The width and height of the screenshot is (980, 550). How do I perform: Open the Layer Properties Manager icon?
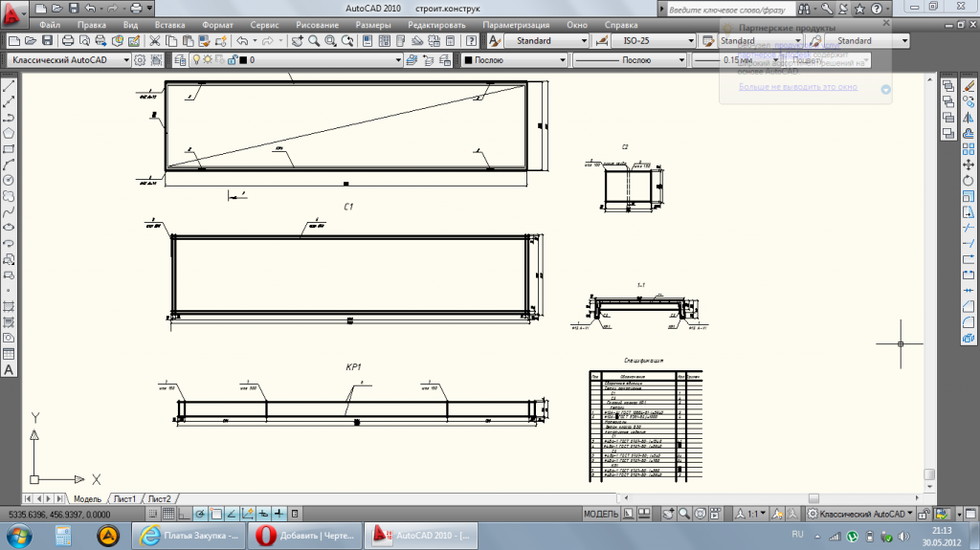180,60
